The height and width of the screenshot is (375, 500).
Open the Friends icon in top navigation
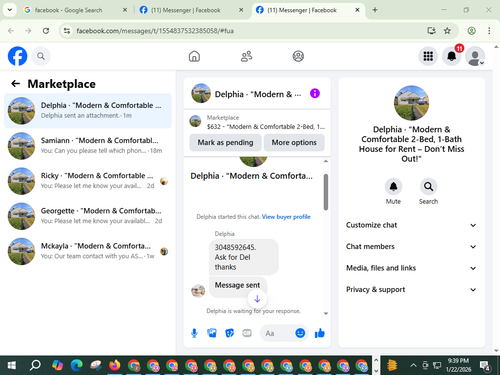[246, 56]
